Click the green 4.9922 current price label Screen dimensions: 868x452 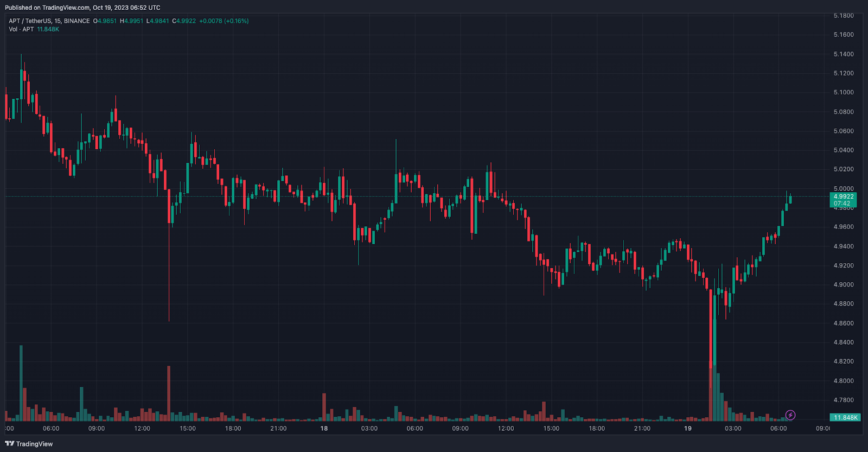(x=844, y=197)
